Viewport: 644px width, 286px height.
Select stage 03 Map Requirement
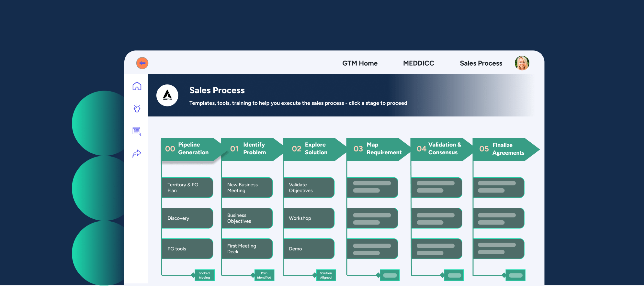pos(378,149)
